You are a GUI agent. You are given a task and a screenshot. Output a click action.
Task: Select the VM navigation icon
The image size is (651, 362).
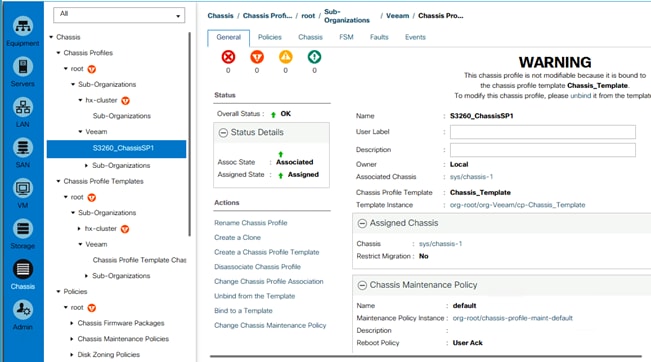coord(23,188)
